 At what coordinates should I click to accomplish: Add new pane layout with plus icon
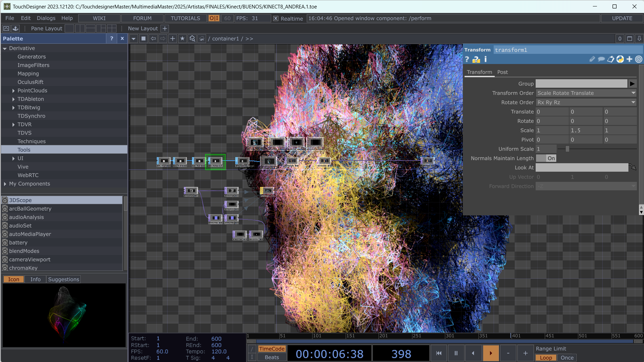(165, 28)
